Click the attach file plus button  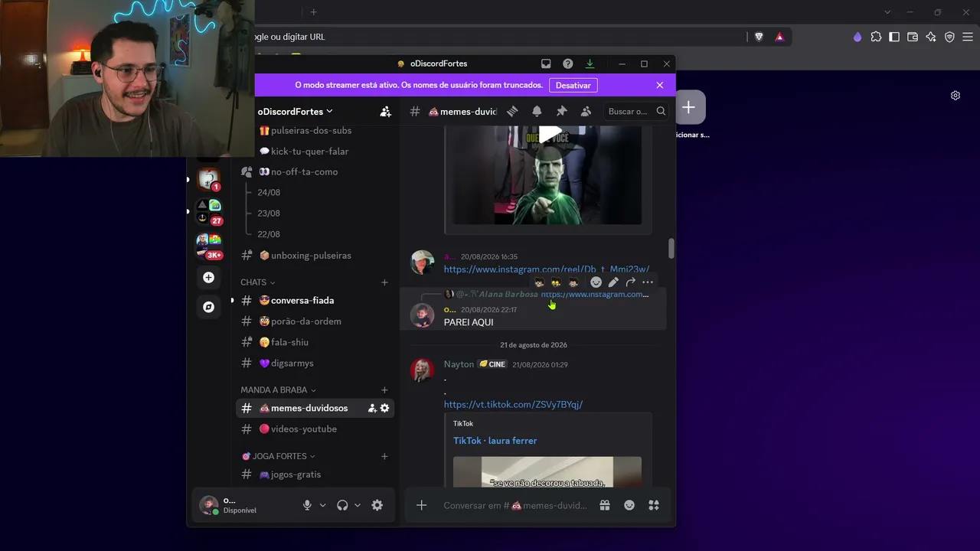[x=421, y=505]
